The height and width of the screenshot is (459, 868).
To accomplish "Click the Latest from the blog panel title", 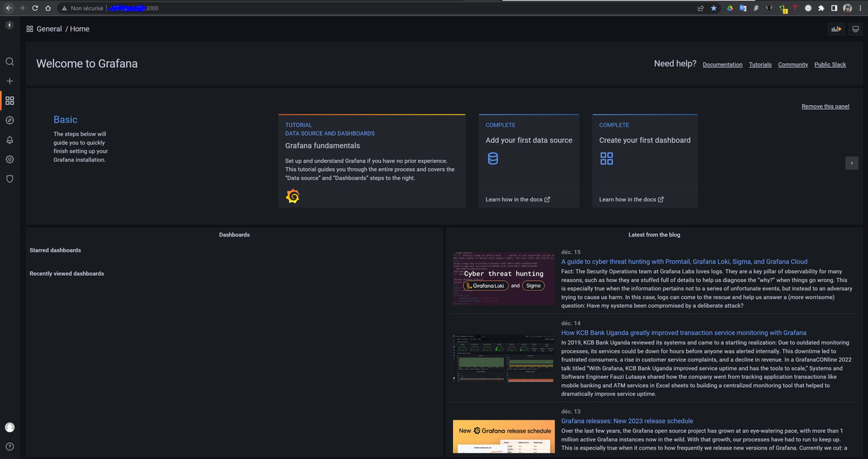I will click(654, 235).
